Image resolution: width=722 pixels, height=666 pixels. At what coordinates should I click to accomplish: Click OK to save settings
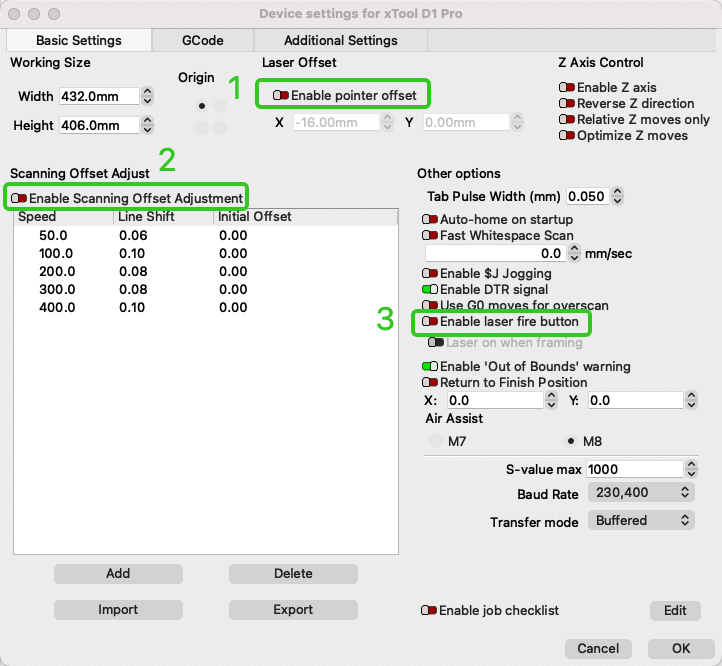(680, 648)
